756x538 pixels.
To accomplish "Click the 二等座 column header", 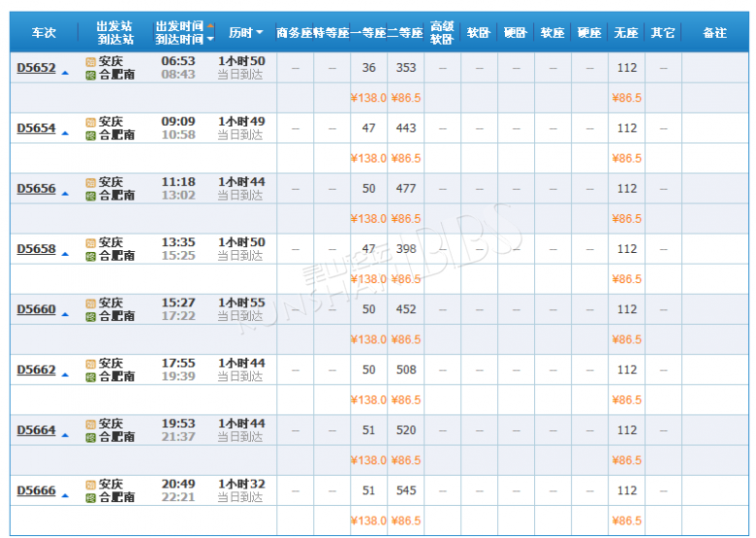I will point(405,33).
